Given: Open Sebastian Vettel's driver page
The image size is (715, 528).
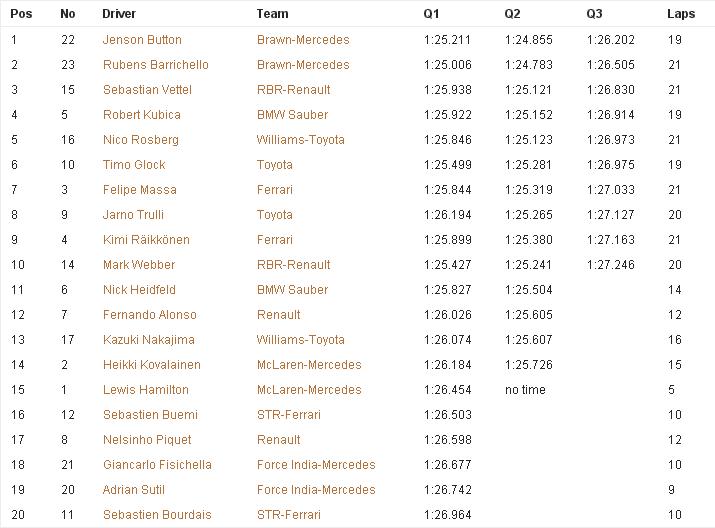Looking at the screenshot, I should (147, 90).
